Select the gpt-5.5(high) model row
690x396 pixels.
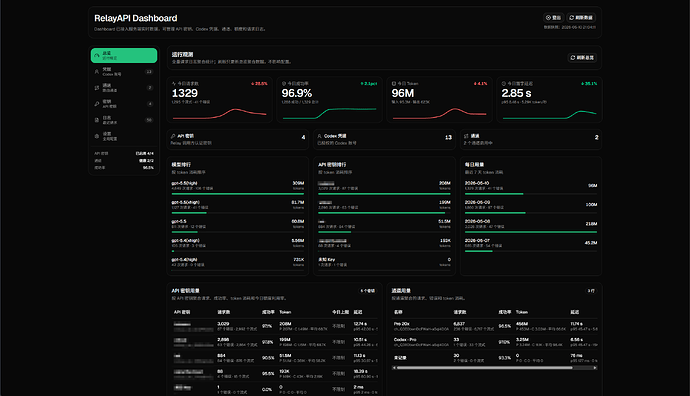[x=238, y=187]
